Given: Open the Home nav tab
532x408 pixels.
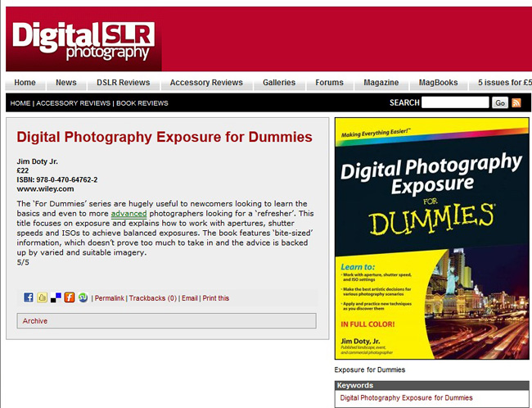Looking at the screenshot, I should 25,83.
